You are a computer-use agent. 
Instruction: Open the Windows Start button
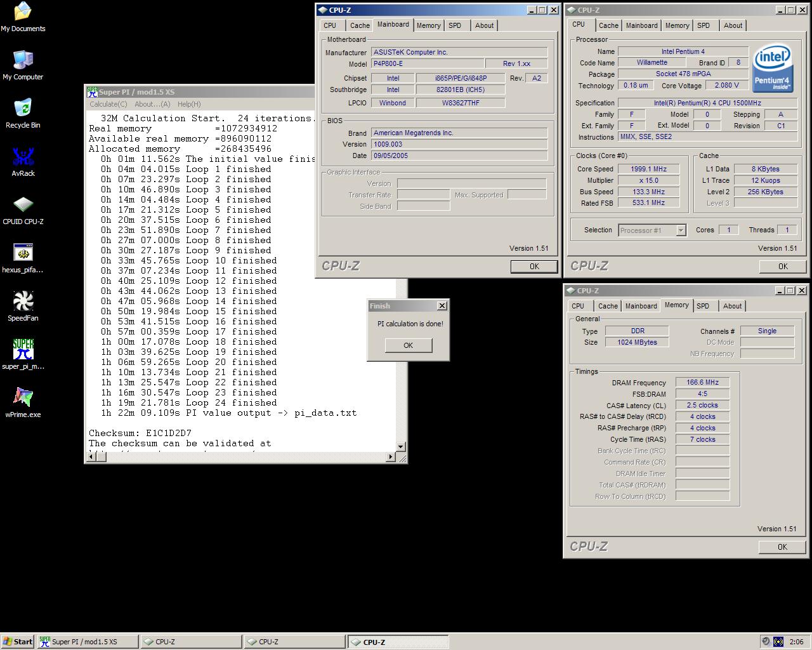click(x=18, y=642)
